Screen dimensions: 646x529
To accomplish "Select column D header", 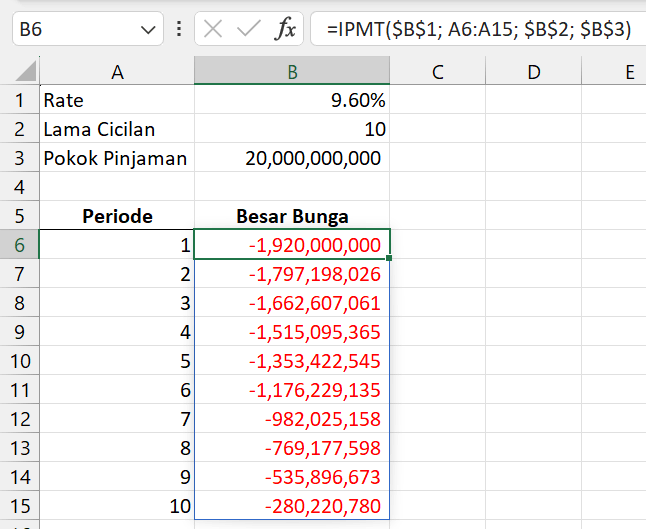I will point(534,72).
